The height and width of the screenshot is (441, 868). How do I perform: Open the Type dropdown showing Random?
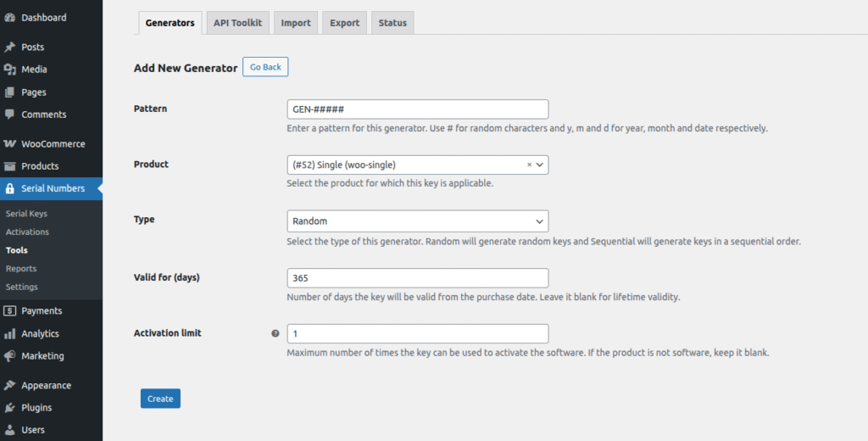(x=417, y=221)
